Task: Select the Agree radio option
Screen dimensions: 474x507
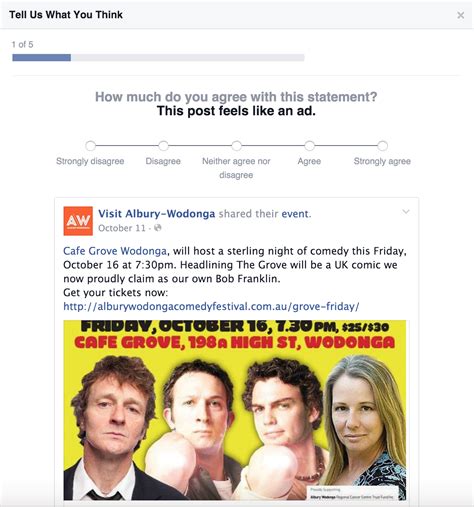Action: tap(309, 146)
